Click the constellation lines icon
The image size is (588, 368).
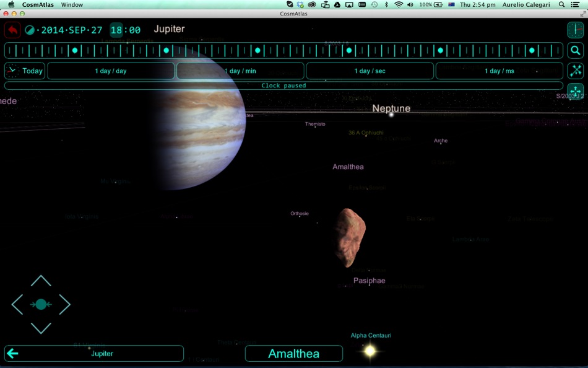(x=575, y=71)
